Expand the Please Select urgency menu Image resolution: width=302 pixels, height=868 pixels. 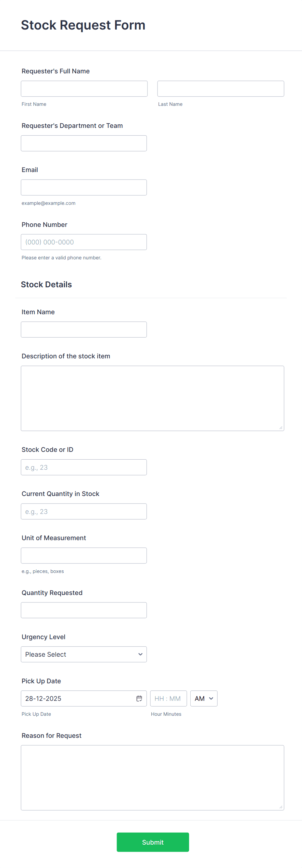tap(83, 654)
